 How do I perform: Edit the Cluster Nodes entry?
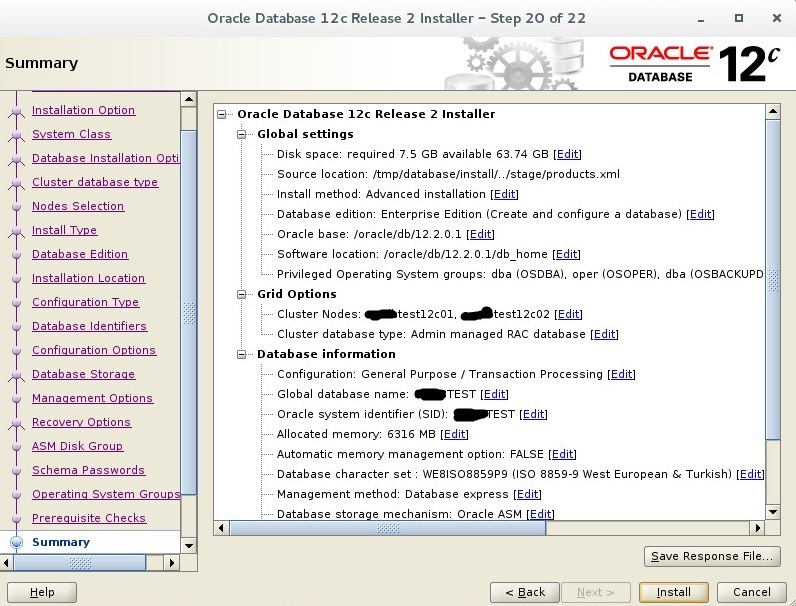[x=568, y=314]
